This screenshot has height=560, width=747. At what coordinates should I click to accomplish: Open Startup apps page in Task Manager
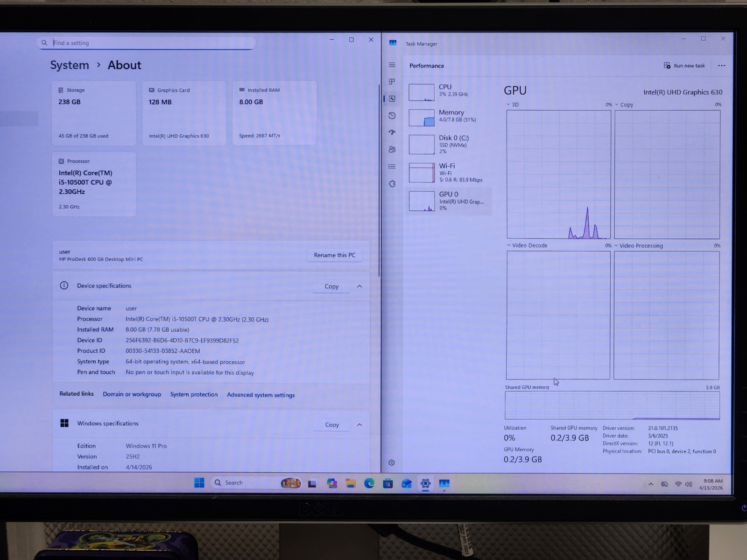(392, 133)
